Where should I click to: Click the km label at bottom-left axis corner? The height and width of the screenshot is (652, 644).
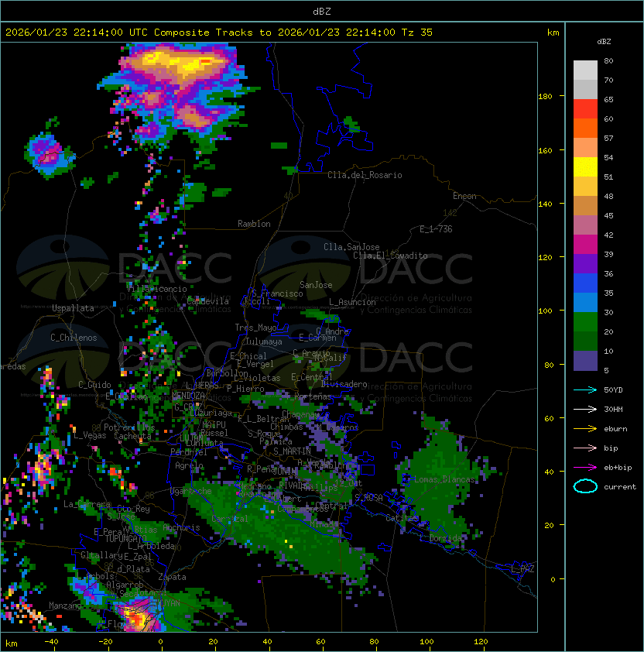tap(12, 643)
